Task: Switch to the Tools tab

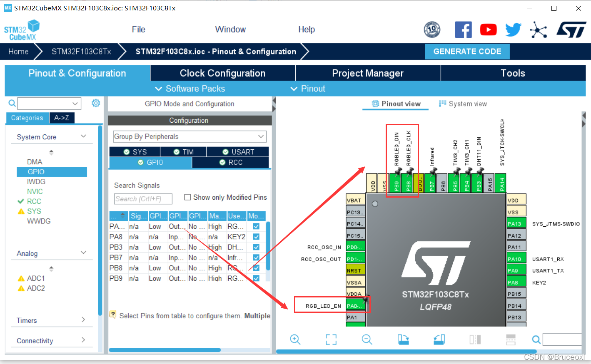Action: [x=513, y=73]
